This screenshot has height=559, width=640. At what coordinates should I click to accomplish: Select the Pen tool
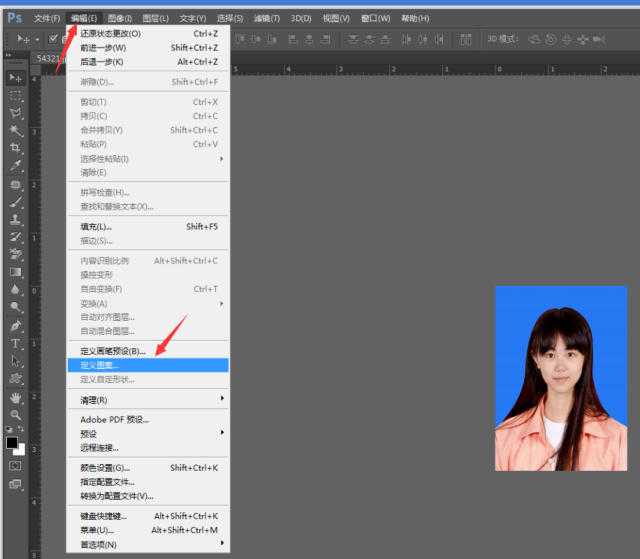point(16,325)
